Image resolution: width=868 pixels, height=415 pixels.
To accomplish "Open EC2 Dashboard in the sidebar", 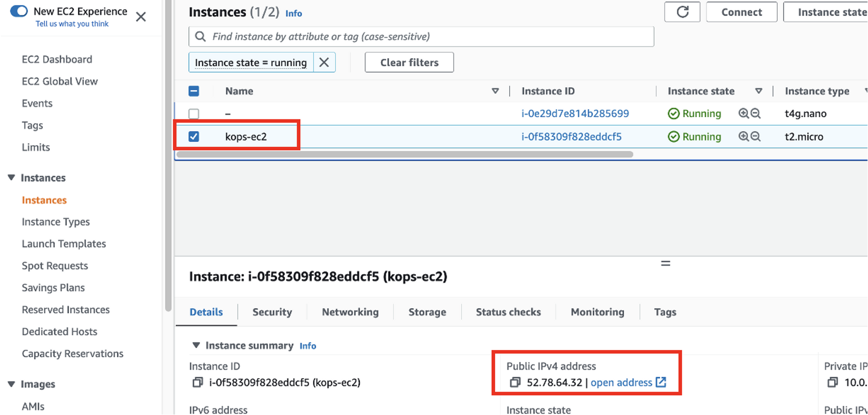I will [x=57, y=59].
